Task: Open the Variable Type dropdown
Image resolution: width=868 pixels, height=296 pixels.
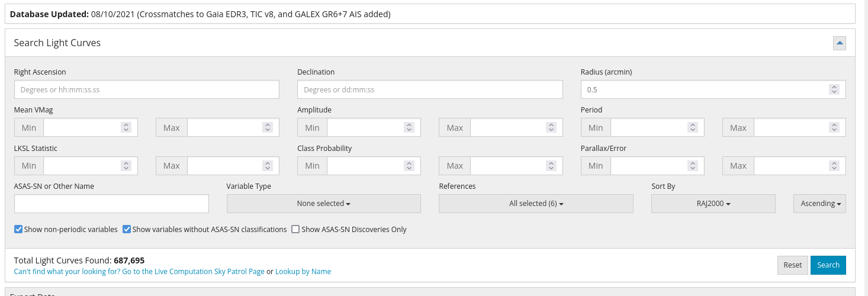Action: (323, 204)
